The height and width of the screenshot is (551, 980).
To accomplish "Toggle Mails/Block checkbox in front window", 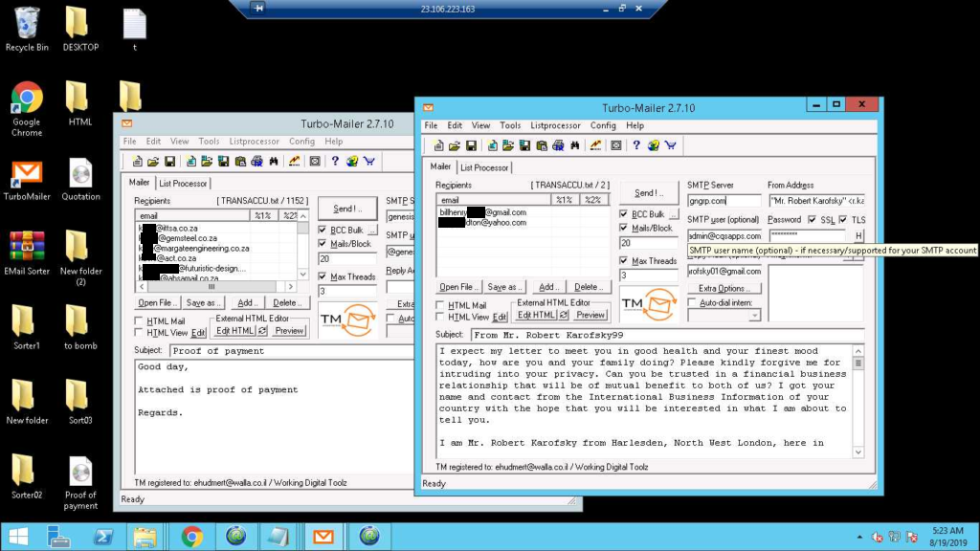I will click(x=624, y=228).
